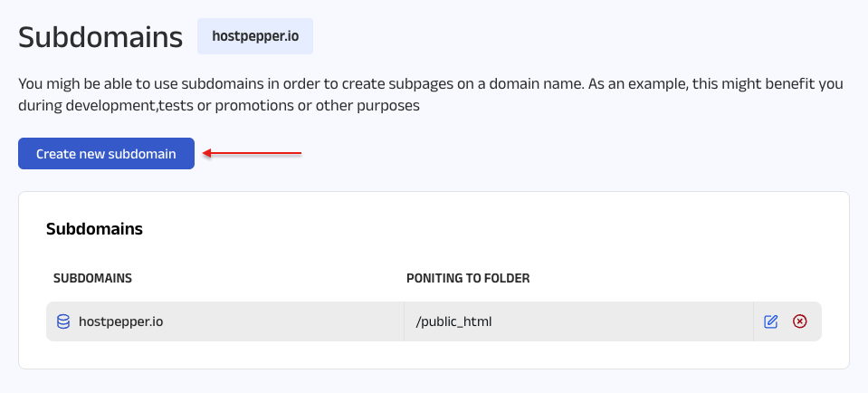Viewport: 868px width, 393px height.
Task: Select the hostpepper.io domain badge near title
Action: coord(254,36)
